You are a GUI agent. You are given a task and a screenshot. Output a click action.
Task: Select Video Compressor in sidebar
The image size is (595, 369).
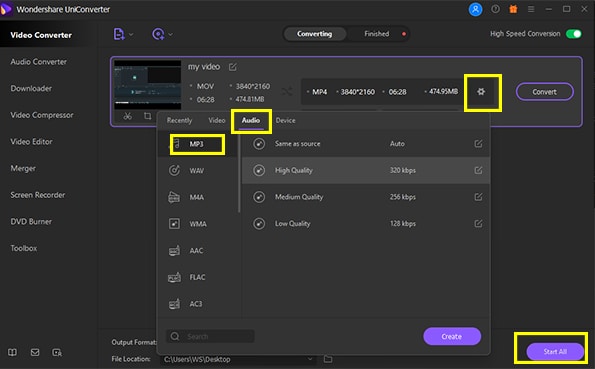tap(42, 115)
